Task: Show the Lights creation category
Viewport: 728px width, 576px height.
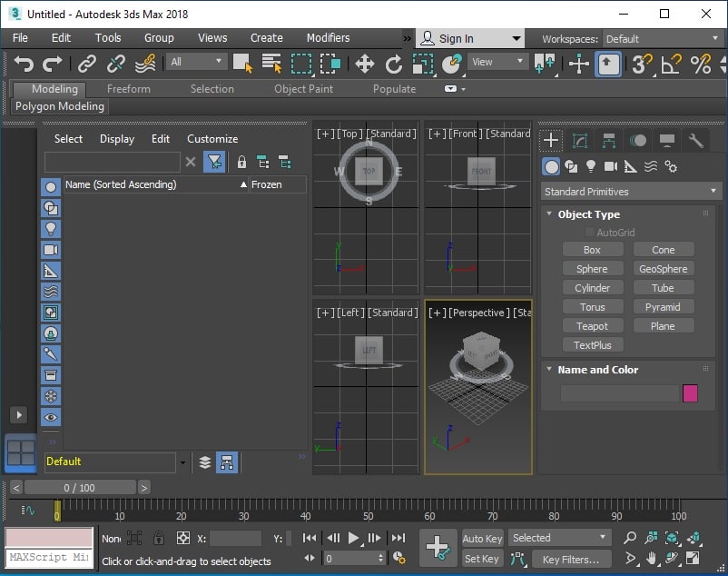Action: tap(591, 166)
